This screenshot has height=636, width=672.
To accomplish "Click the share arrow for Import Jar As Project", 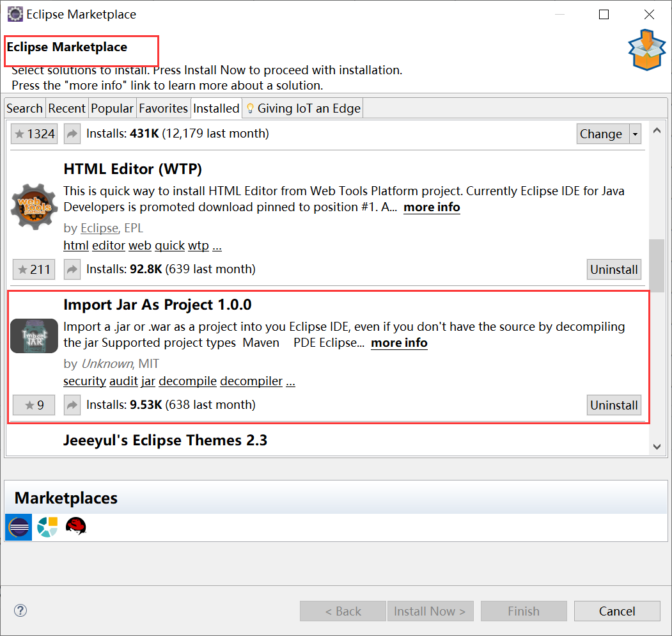I will pyautogui.click(x=72, y=405).
